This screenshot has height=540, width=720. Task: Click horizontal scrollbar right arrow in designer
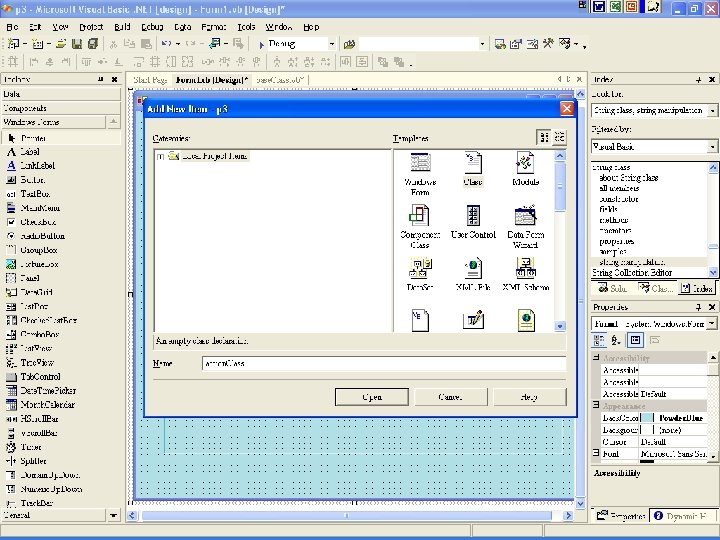(x=568, y=516)
